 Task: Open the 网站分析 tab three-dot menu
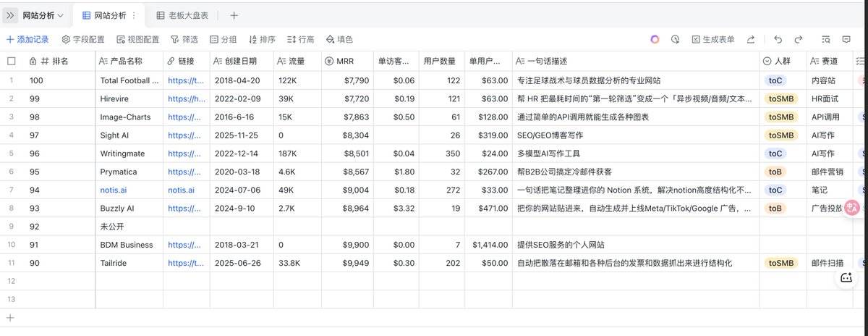click(135, 15)
